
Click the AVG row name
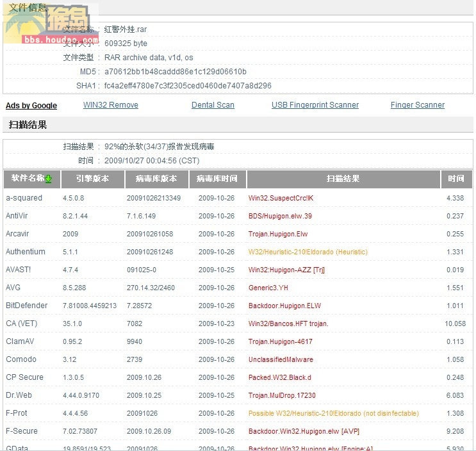[13, 288]
